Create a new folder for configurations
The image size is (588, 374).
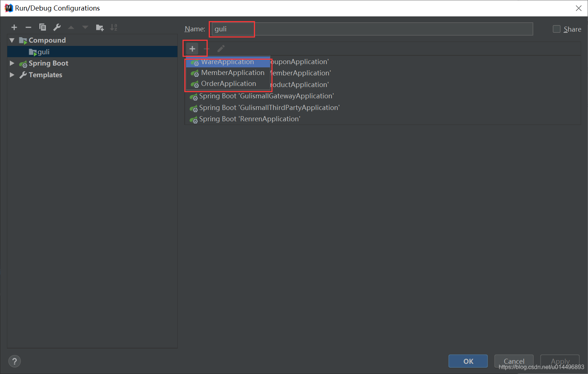(x=100, y=27)
